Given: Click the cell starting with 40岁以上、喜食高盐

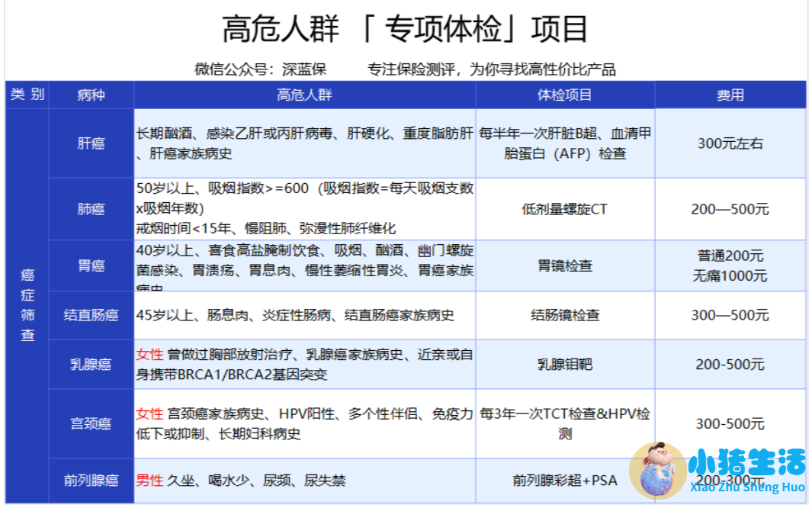Looking at the screenshot, I should click(304, 265).
